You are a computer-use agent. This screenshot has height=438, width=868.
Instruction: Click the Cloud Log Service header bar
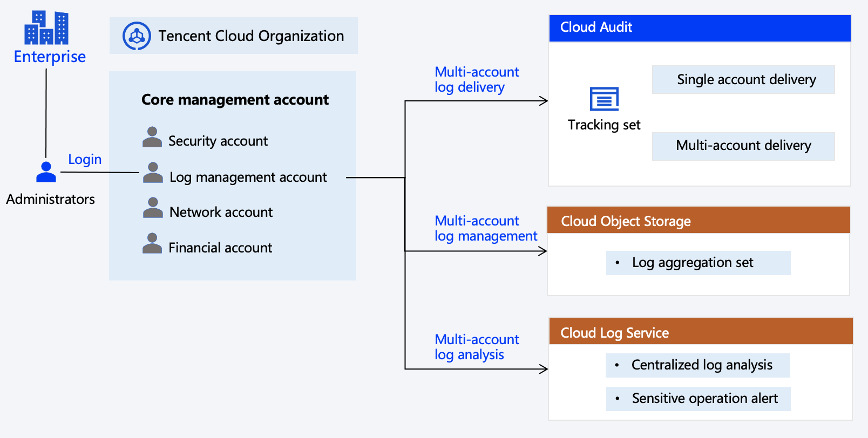701,332
